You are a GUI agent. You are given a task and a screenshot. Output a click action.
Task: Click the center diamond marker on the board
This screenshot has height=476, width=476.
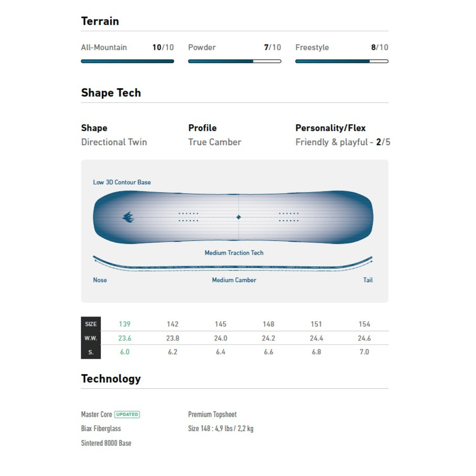pyautogui.click(x=238, y=217)
